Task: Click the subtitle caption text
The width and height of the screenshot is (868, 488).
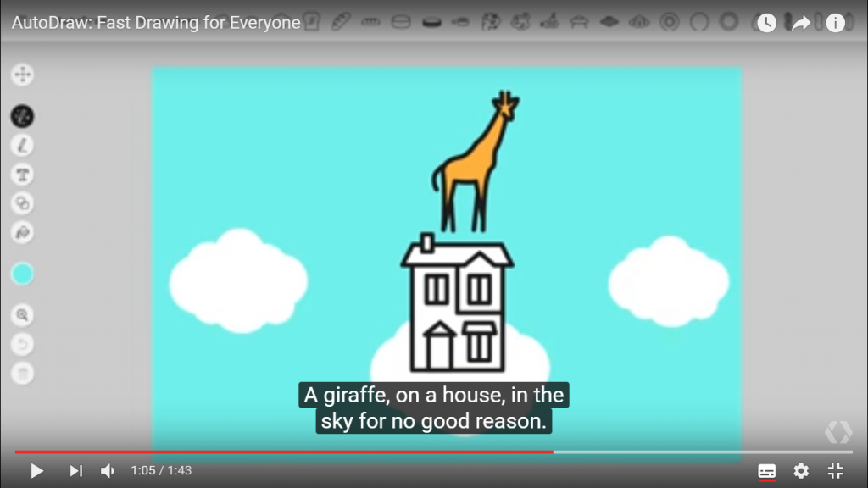Action: [434, 408]
